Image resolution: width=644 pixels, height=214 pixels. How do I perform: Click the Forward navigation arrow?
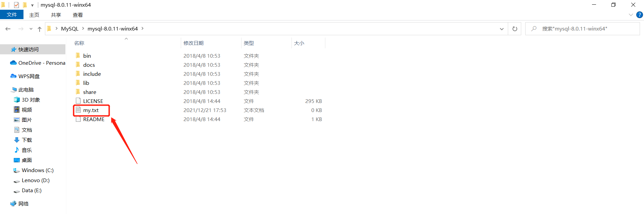[21, 29]
